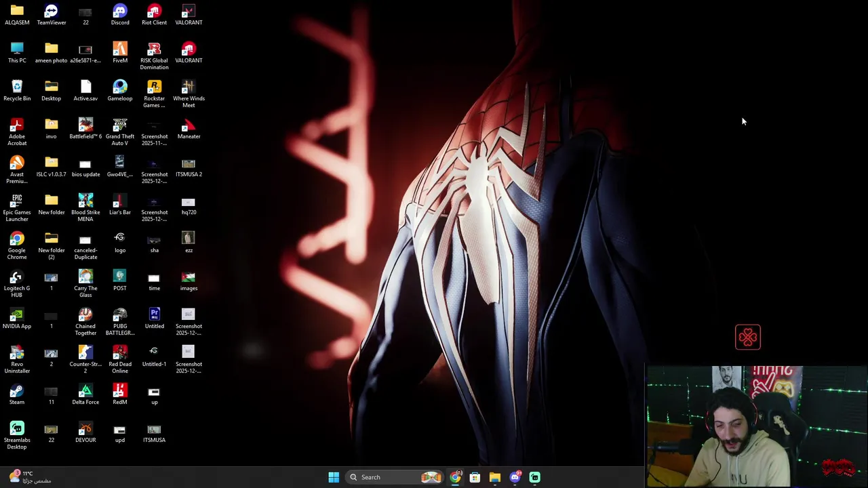Open File Explorer from taskbar
The width and height of the screenshot is (868, 488).
tap(495, 477)
